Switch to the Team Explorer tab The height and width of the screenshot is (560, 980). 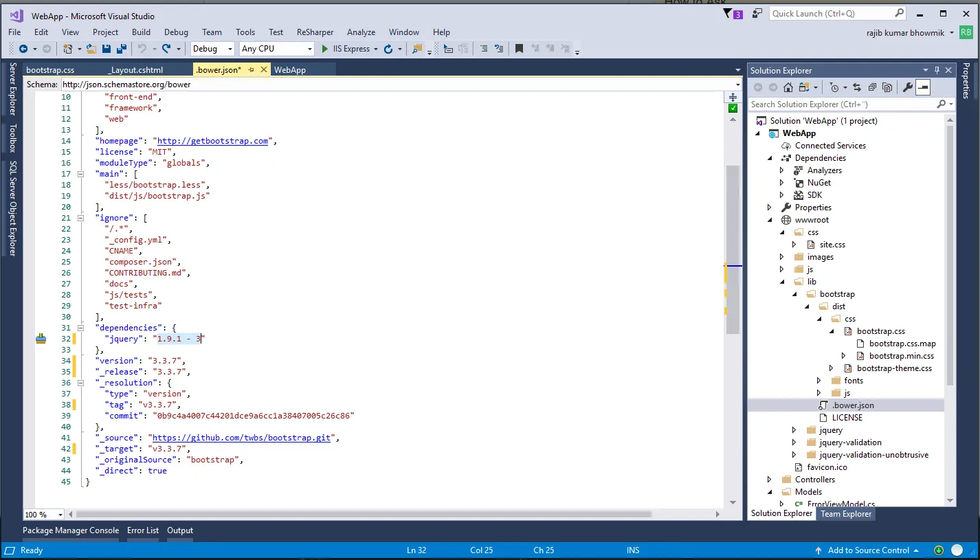(846, 514)
